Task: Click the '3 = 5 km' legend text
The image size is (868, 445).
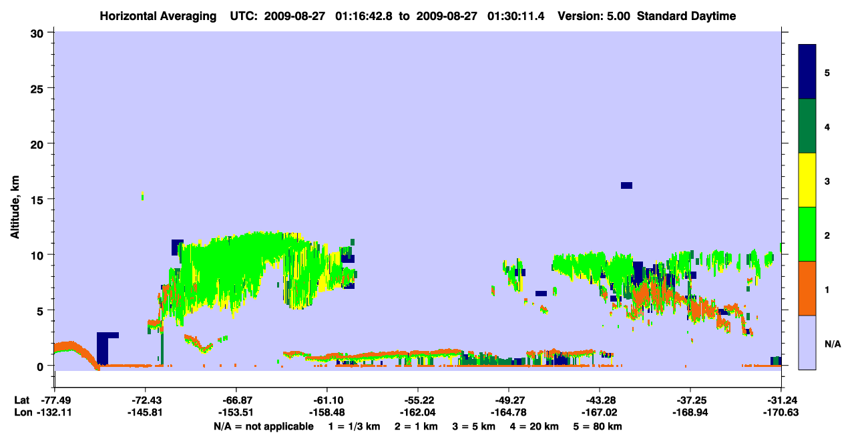Action: click(473, 426)
